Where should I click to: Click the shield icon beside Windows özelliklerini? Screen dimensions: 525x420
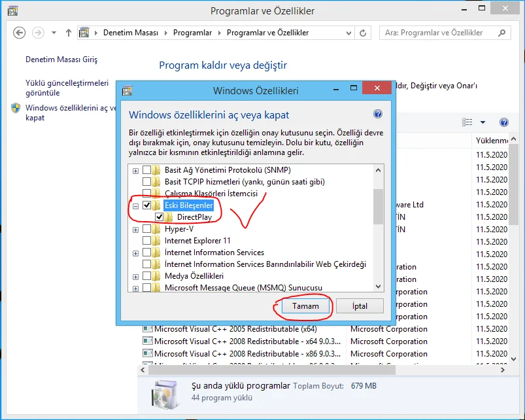coord(16,108)
